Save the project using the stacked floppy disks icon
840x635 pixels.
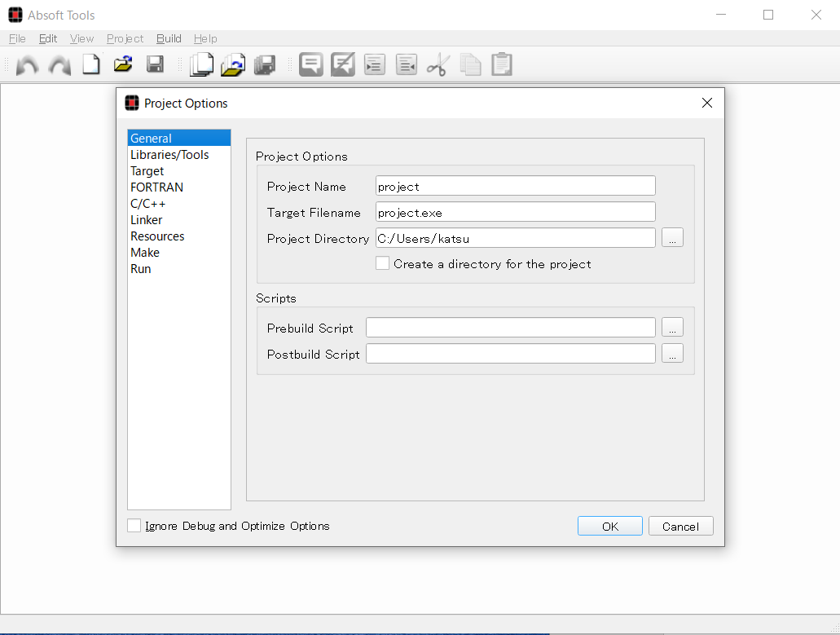coord(265,65)
